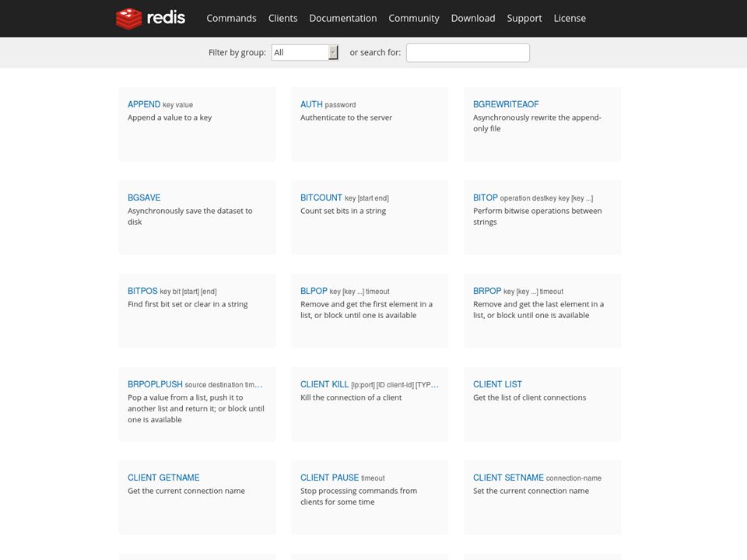This screenshot has height=560, width=747.
Task: Open the Commands menu item
Action: [x=231, y=18]
